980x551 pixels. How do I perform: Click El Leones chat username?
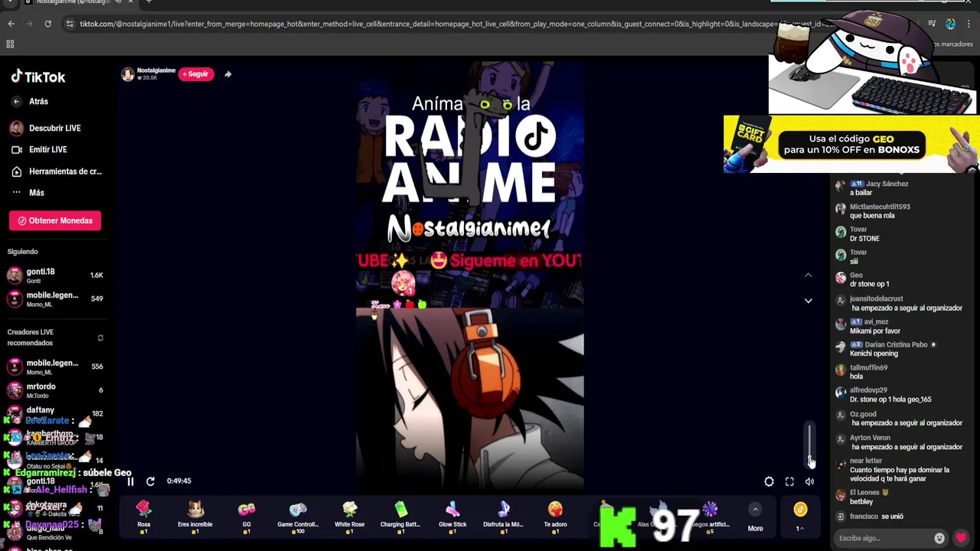tap(864, 493)
